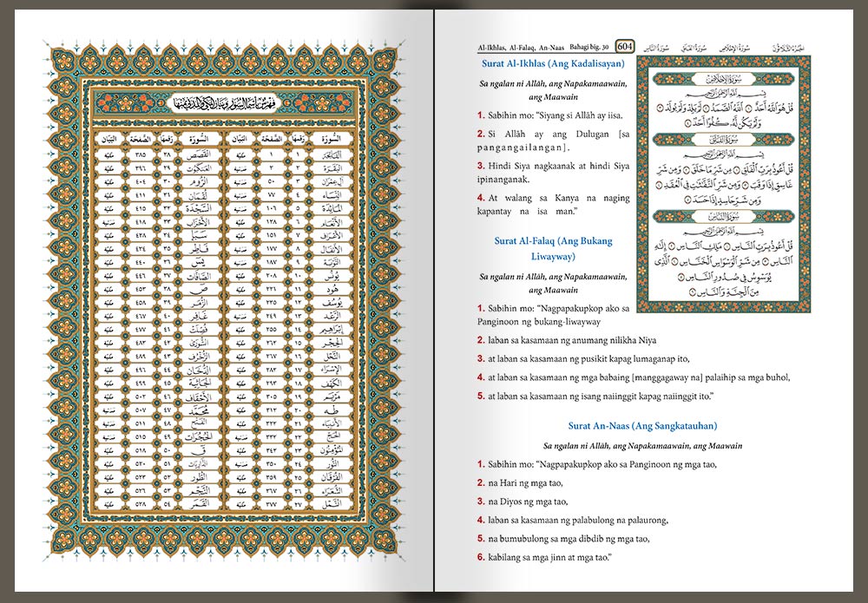This screenshot has width=868, height=603.
Task: Select the verse about "palaihip sa mga buhol"
Action: [x=634, y=377]
